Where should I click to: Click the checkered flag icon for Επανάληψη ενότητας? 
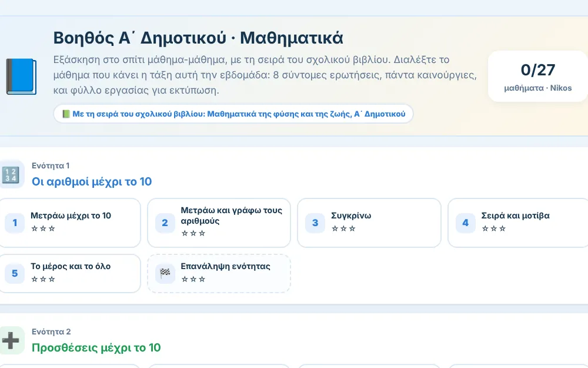[x=165, y=273]
